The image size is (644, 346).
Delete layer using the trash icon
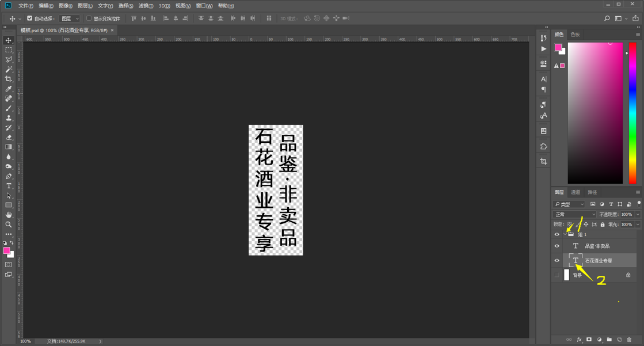pos(629,340)
